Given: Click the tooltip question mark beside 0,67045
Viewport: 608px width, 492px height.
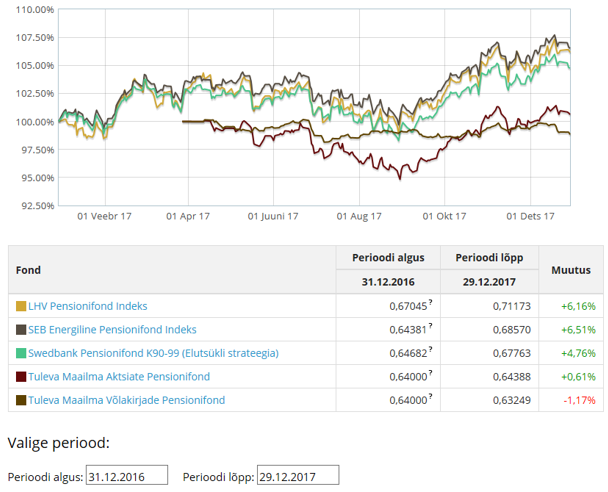Looking at the screenshot, I should pos(431,302).
